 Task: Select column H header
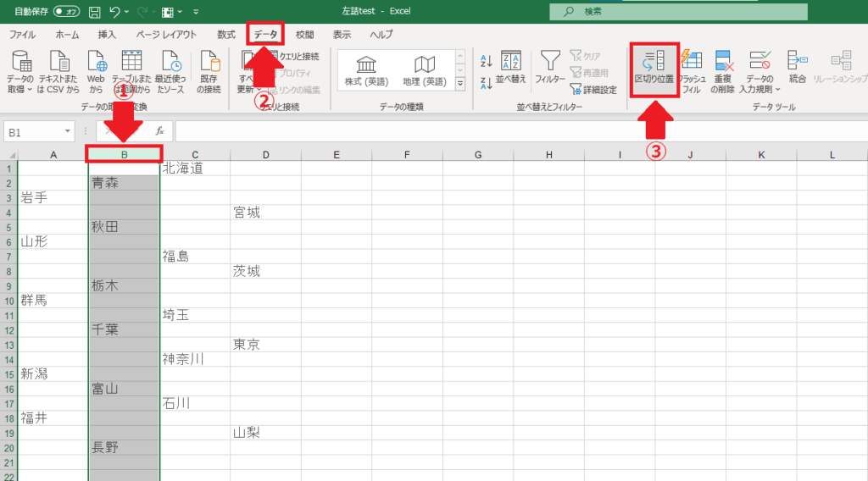point(548,155)
